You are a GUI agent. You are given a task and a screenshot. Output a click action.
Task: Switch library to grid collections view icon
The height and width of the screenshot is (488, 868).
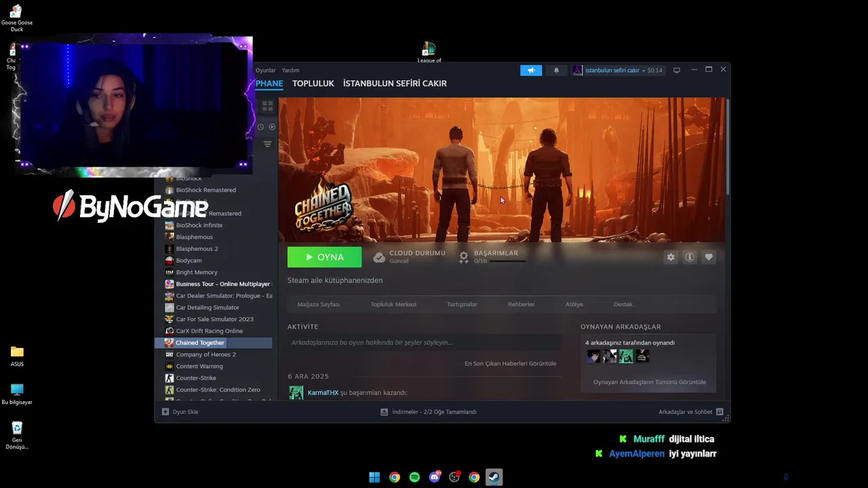(x=267, y=106)
